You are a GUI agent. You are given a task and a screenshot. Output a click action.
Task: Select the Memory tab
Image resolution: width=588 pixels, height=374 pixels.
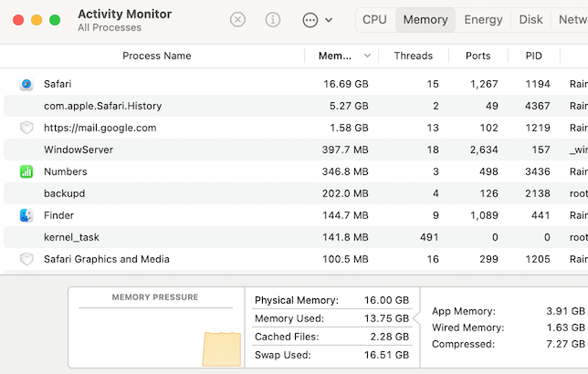point(425,19)
